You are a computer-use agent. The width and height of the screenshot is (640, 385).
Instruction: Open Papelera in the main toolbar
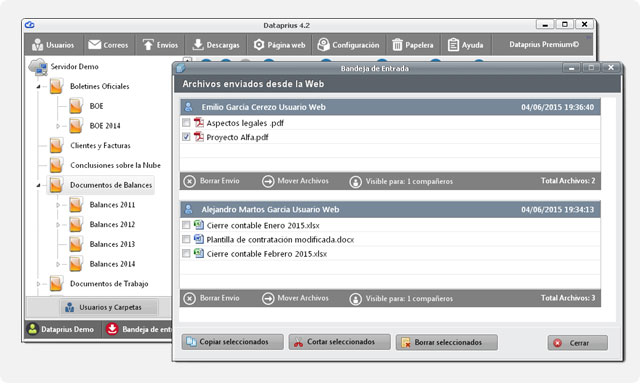(413, 45)
